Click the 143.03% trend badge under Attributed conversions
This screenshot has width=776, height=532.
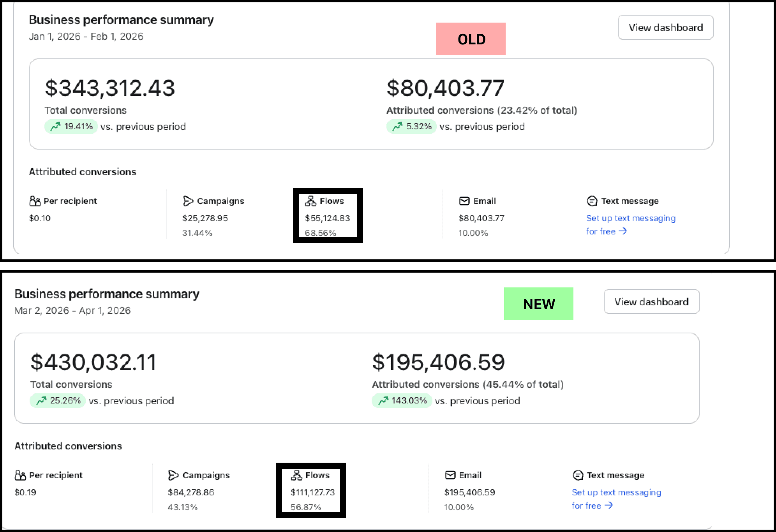click(402, 401)
